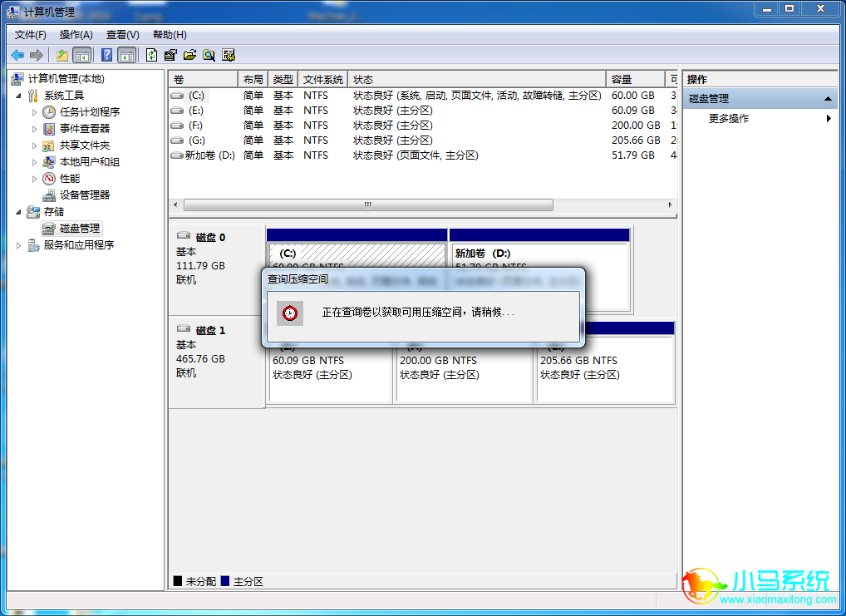Click the Forward arrow toolbar icon
Image resolution: width=846 pixels, height=616 pixels.
click(x=37, y=55)
